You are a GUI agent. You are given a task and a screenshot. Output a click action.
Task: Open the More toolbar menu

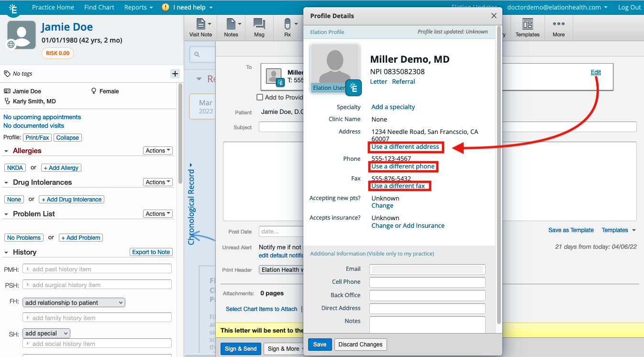pos(558,28)
